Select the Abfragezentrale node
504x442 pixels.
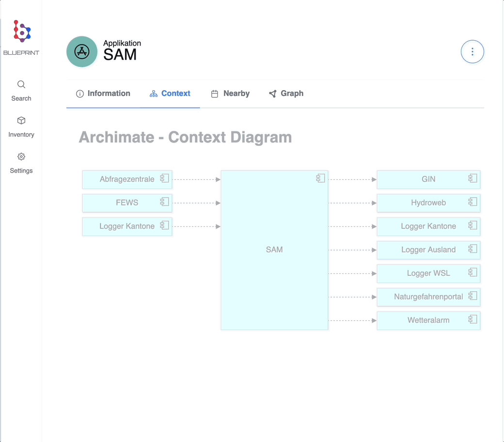pos(127,179)
